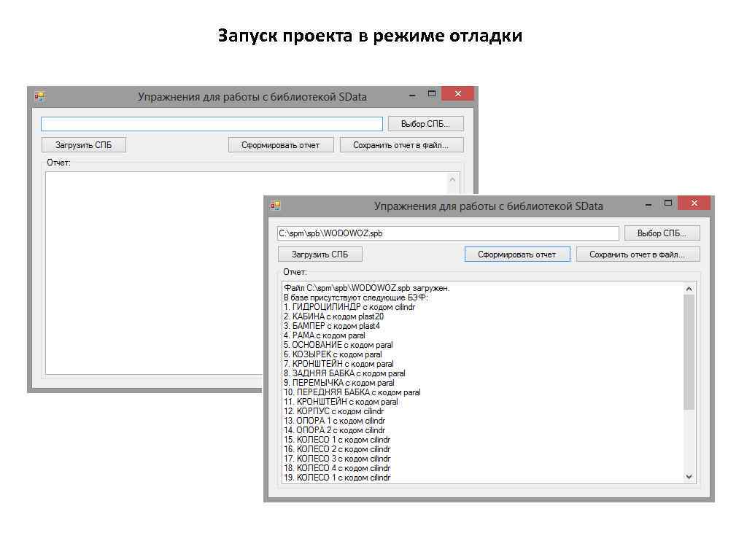This screenshot has height=560, width=747.
Task: Click the maximize icon of the background window
Action: tap(431, 93)
